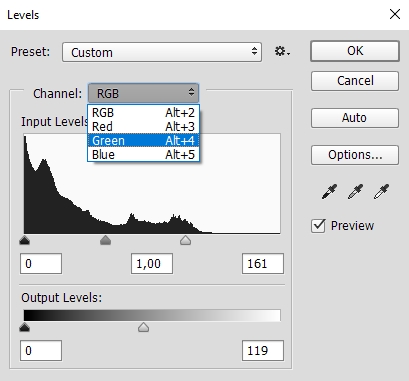Image resolution: width=409 pixels, height=381 pixels.
Task: Select the white point eyedropper
Action: tap(381, 191)
